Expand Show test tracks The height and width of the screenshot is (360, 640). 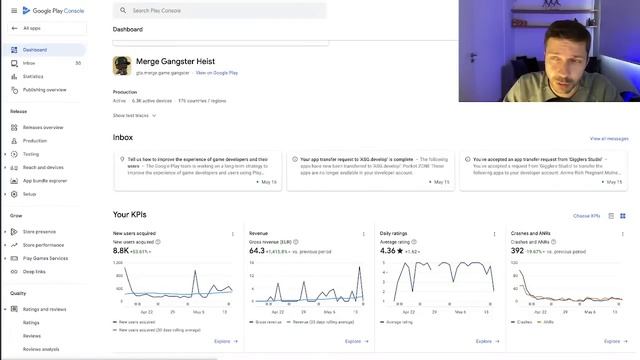[x=134, y=116]
